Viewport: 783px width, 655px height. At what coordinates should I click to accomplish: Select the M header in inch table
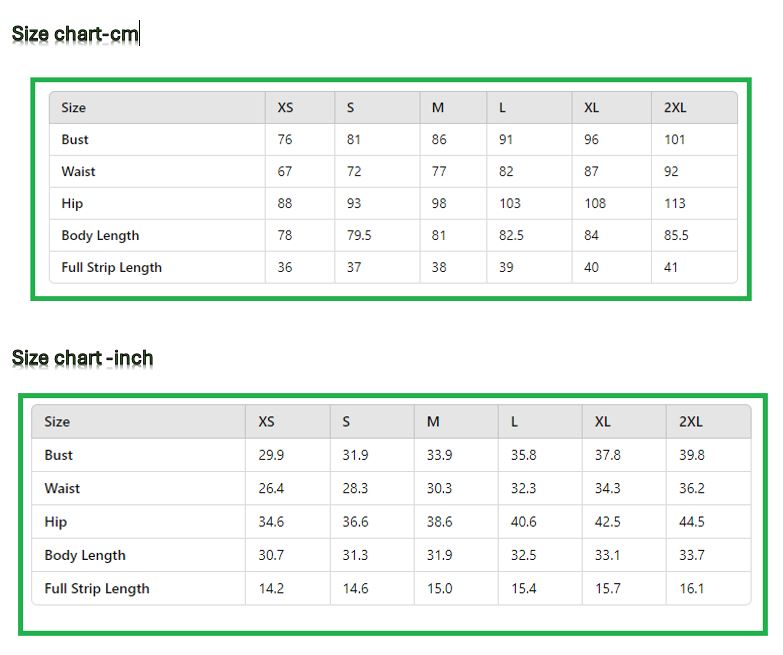[x=433, y=422]
